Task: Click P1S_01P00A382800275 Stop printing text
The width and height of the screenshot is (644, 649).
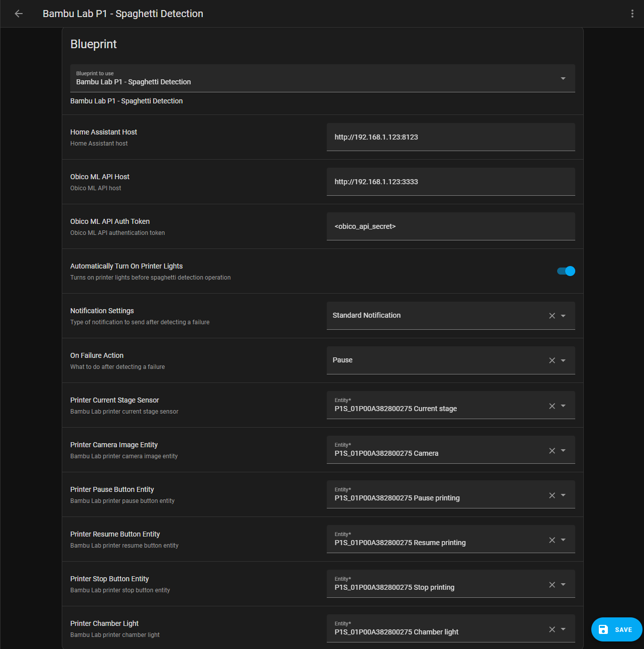Action: point(395,587)
